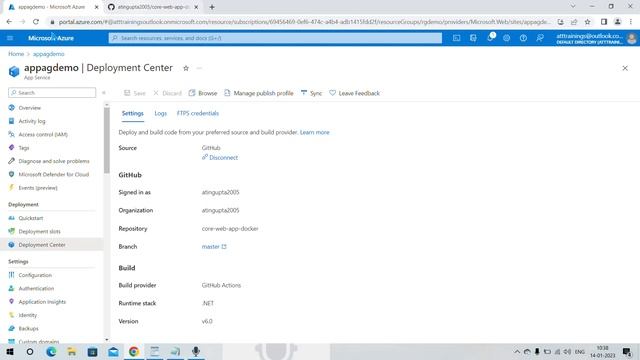Click the resource menu vertical scrollbar
Screen dimensions: 640x360
pos(107,140)
